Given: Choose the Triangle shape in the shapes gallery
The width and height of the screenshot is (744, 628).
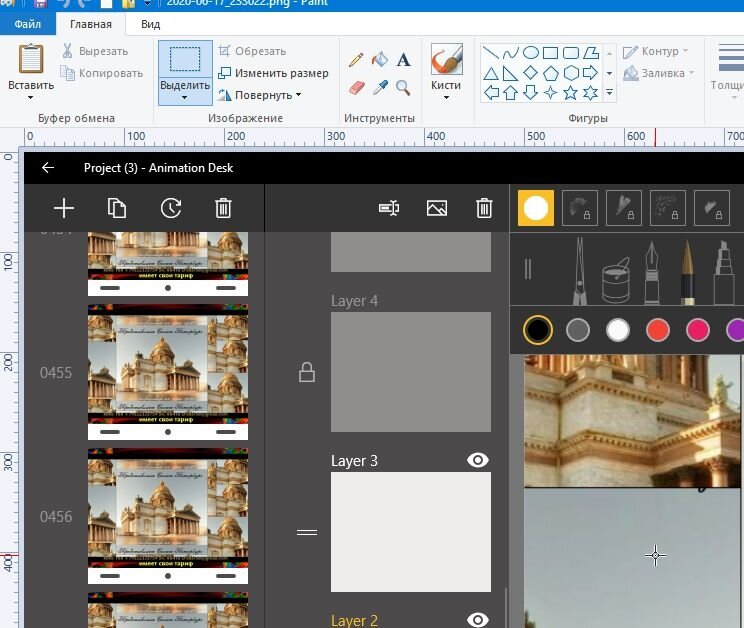Looking at the screenshot, I should 491,73.
